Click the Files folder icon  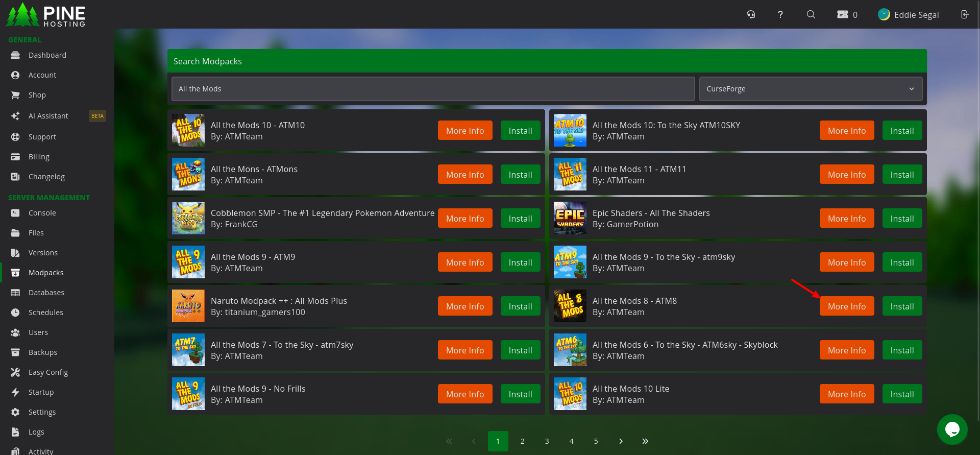coord(15,233)
